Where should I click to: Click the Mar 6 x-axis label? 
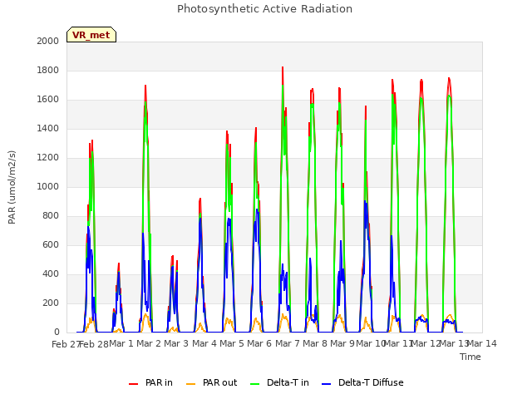(x=259, y=343)
